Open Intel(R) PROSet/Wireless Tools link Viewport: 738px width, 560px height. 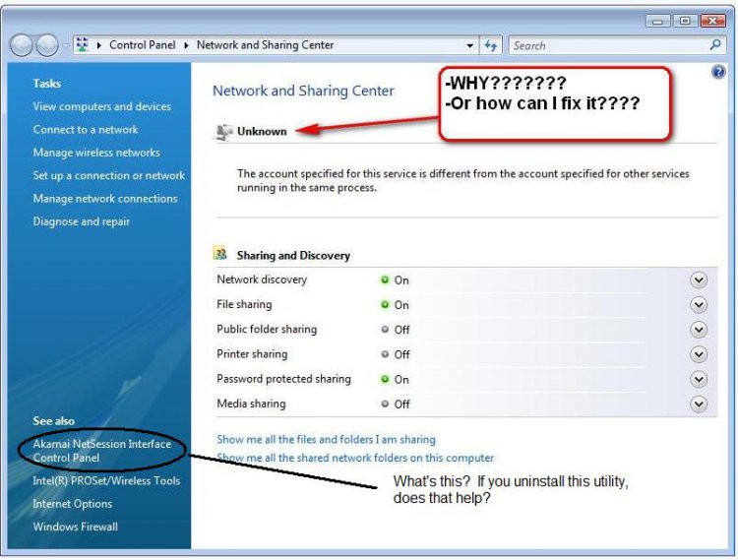[106, 481]
